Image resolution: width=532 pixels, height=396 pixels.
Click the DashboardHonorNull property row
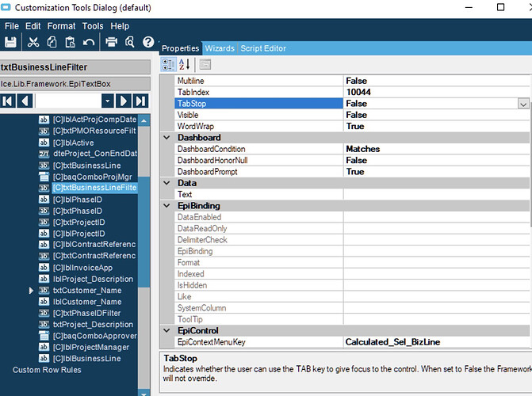tap(351, 160)
